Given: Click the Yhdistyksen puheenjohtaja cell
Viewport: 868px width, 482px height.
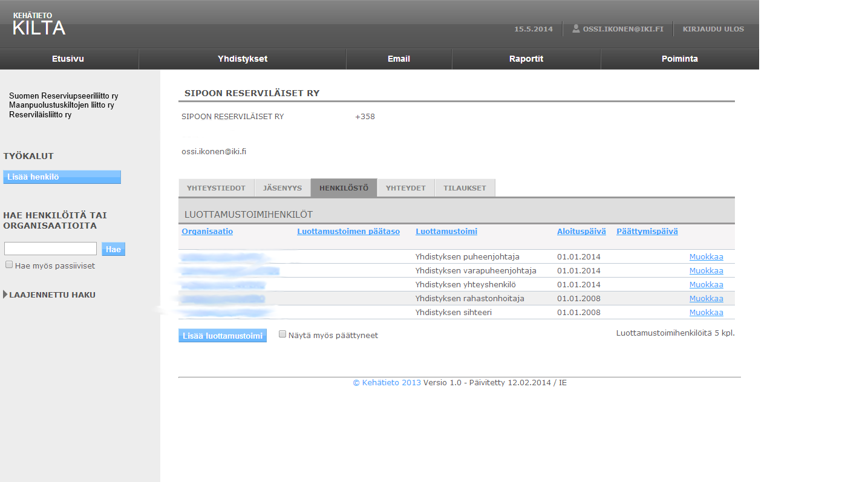Looking at the screenshot, I should (468, 256).
